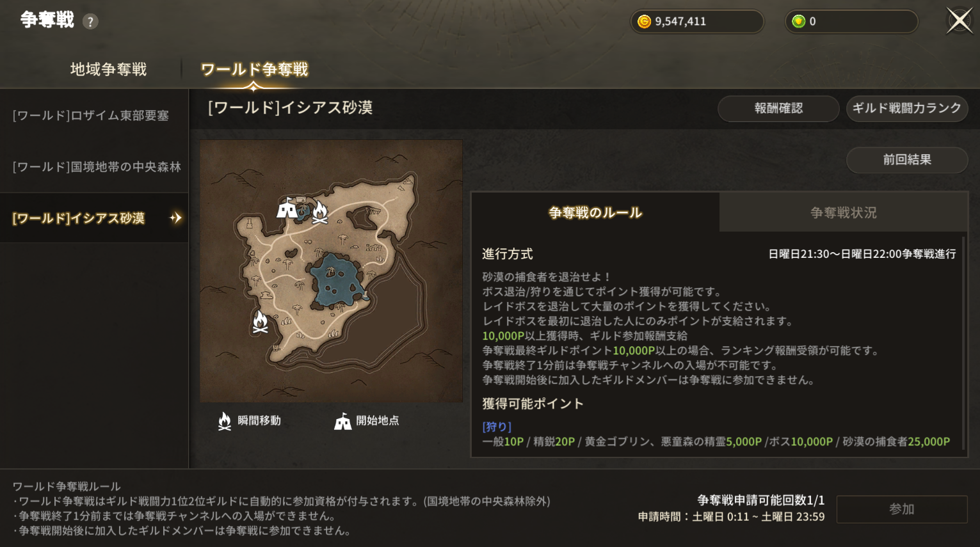Open the 報酬確認 rewards button
The width and height of the screenshot is (980, 547).
point(778,108)
